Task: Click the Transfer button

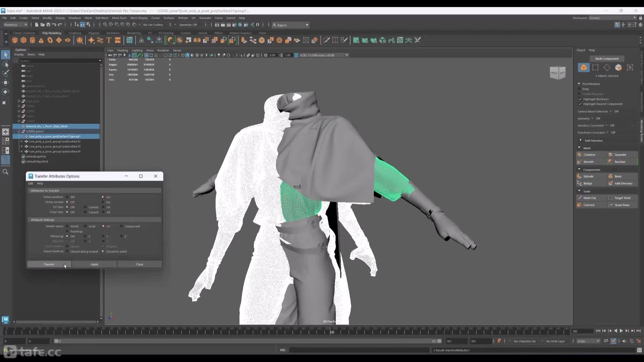Action: [49, 264]
